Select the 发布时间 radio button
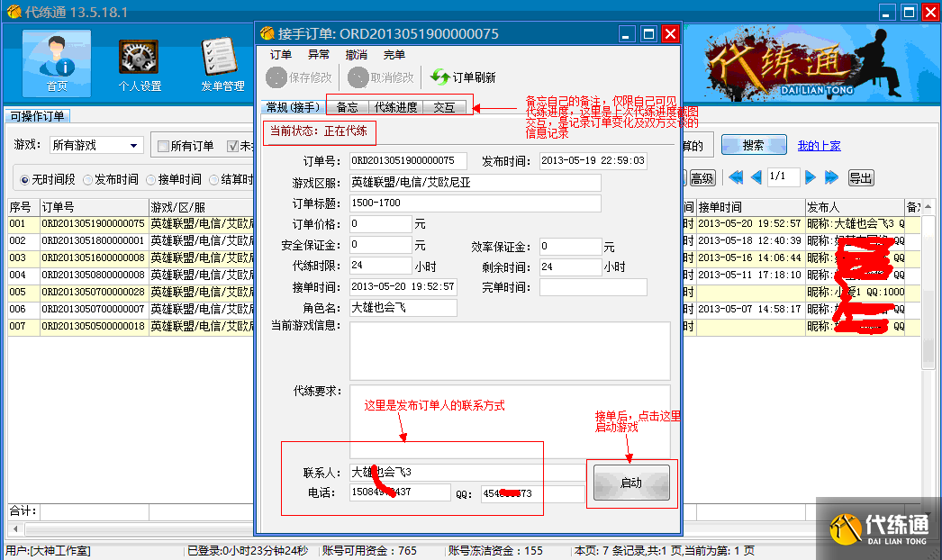The width and height of the screenshot is (942, 560). (x=87, y=179)
